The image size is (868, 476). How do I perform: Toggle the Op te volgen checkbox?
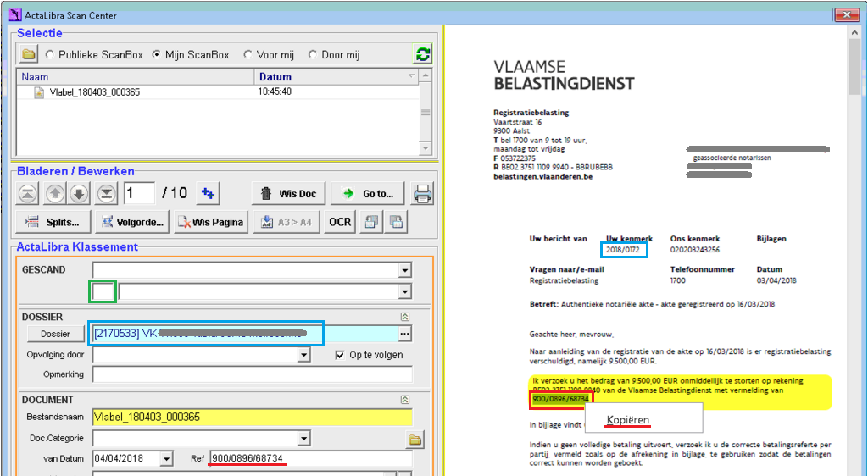tap(340, 355)
